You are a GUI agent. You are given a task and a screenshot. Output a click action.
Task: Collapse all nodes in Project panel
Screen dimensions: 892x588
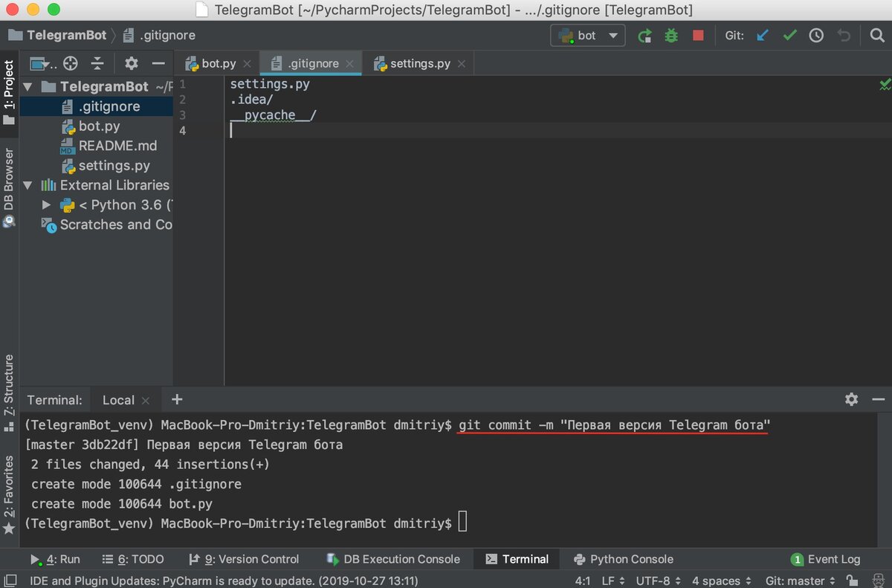[x=97, y=63]
